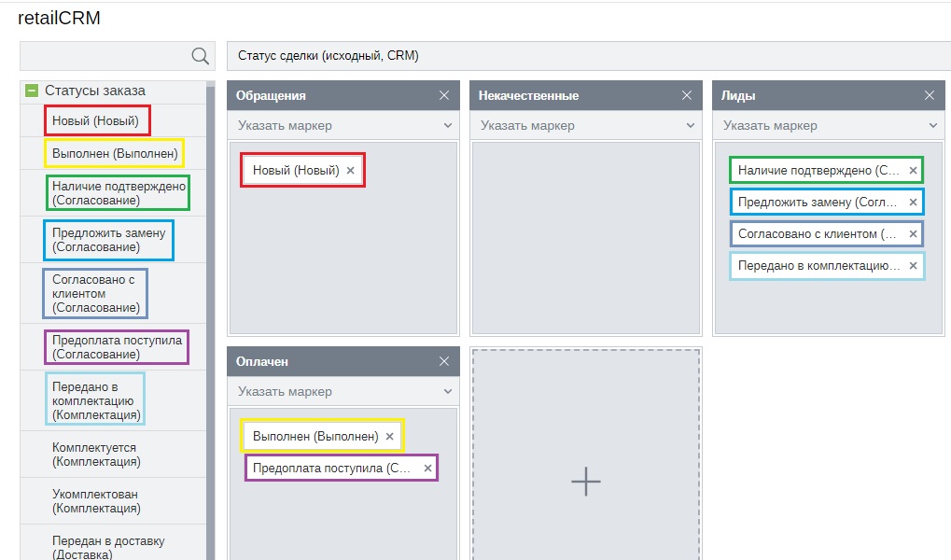The width and height of the screenshot is (951, 560).
Task: Click the plus icon to add new group
Action: click(586, 482)
